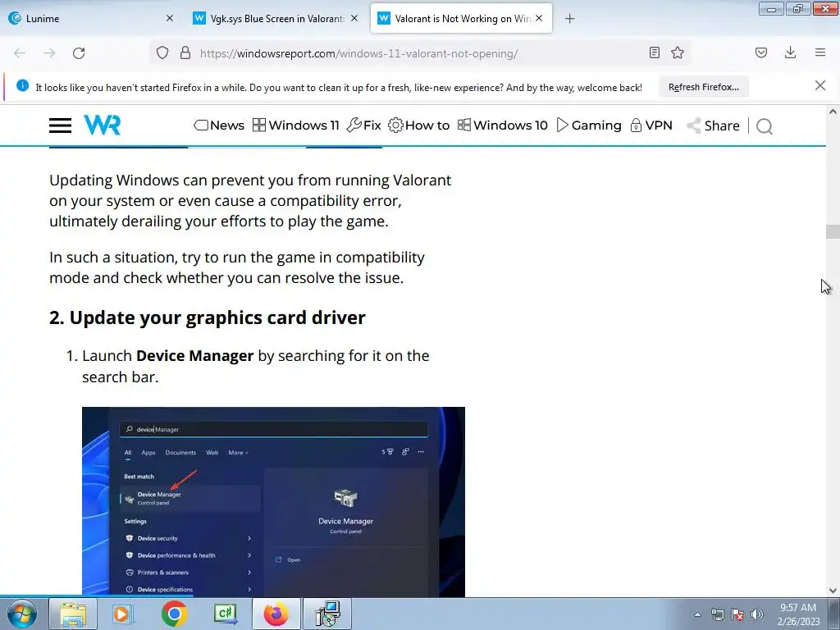The height and width of the screenshot is (630, 840).
Task: Select the Valorant is Not Working tab
Action: tap(461, 18)
